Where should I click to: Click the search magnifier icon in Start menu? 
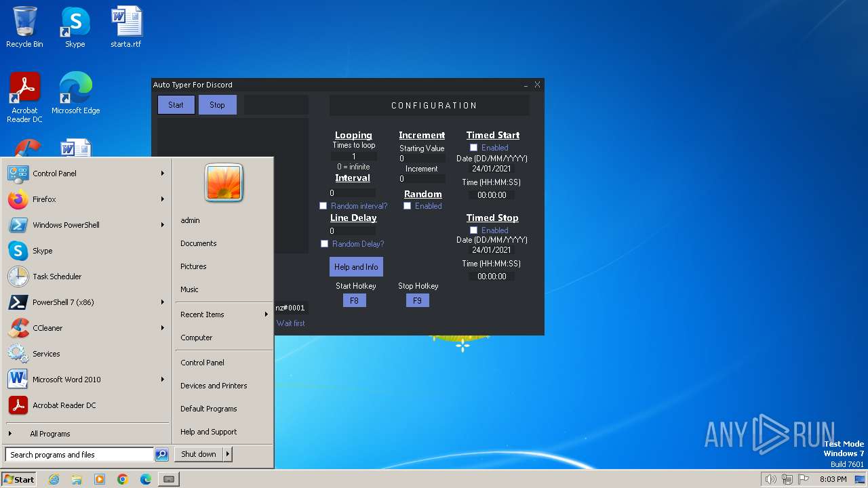pyautogui.click(x=161, y=455)
